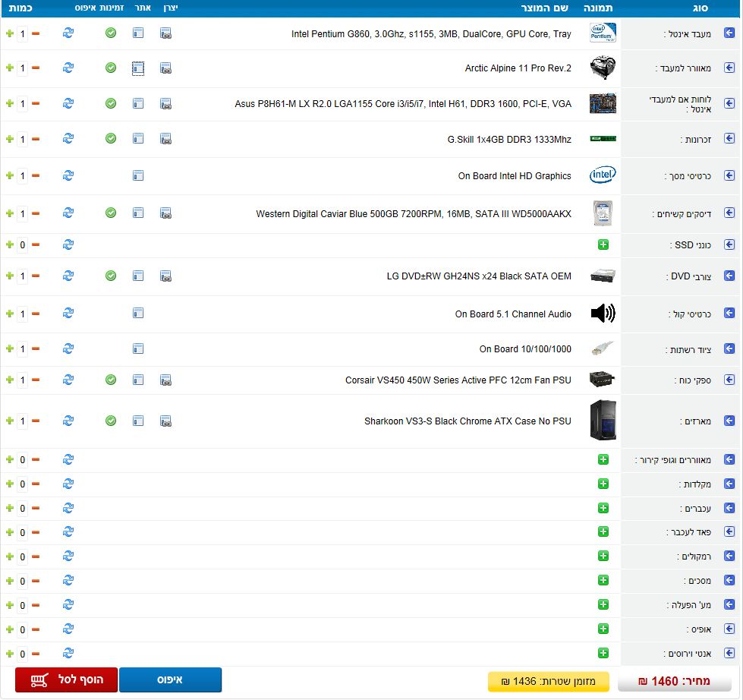This screenshot has height=700, width=743.
Task: Open site info for On Board Intel HD Graphics
Action: (x=138, y=175)
